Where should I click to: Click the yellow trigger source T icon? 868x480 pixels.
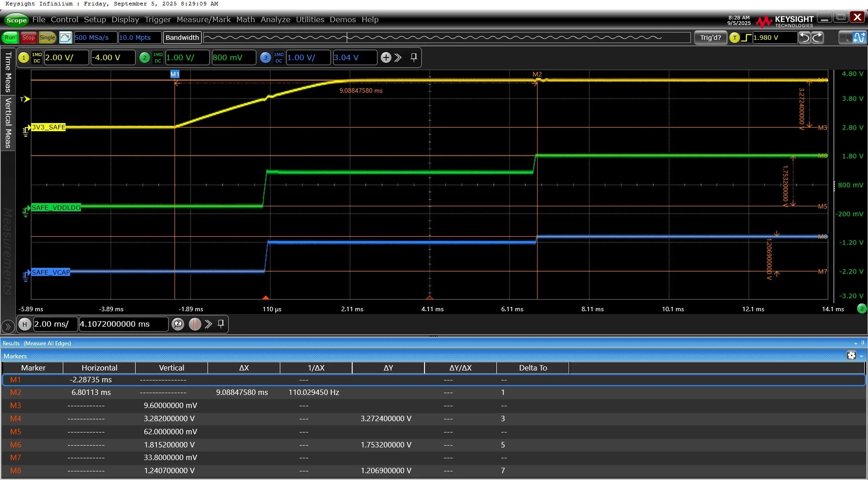(735, 38)
